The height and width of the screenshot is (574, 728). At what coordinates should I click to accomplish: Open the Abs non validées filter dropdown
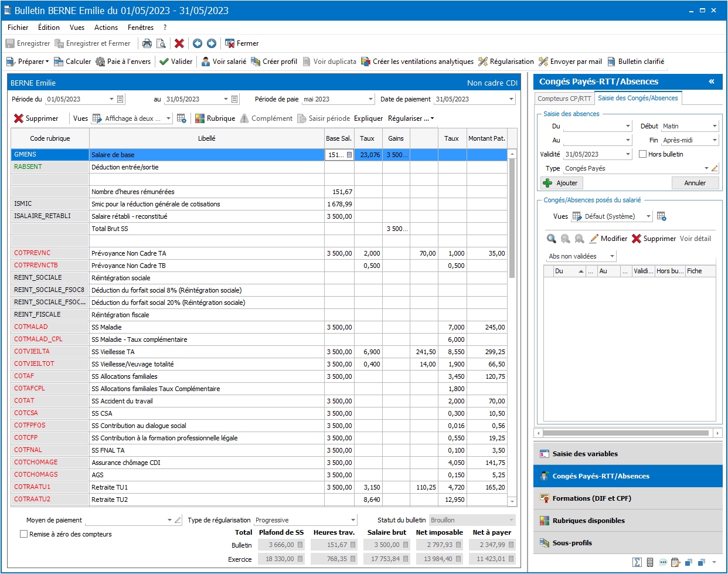(x=612, y=256)
